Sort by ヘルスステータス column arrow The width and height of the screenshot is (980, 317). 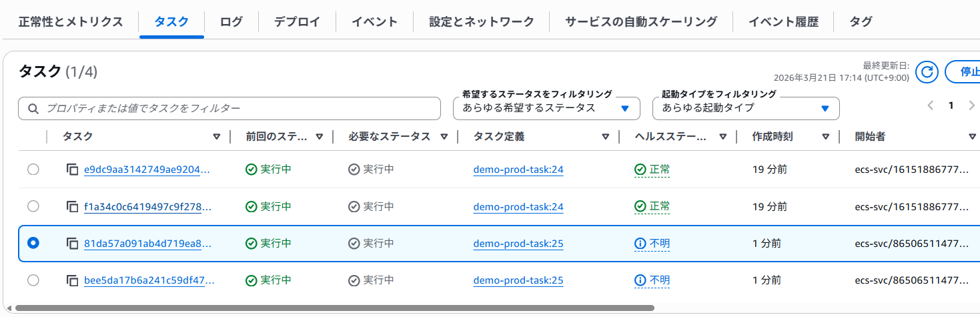pos(722,137)
